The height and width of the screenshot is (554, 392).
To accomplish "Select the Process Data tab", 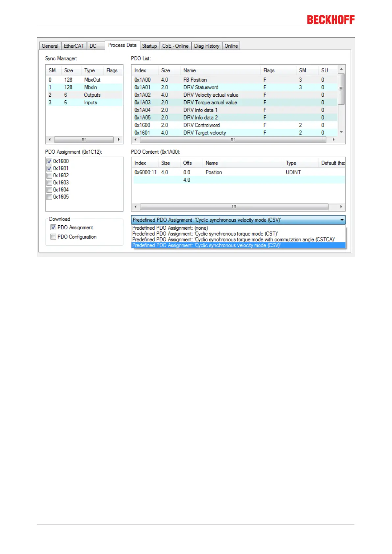I will tap(122, 45).
